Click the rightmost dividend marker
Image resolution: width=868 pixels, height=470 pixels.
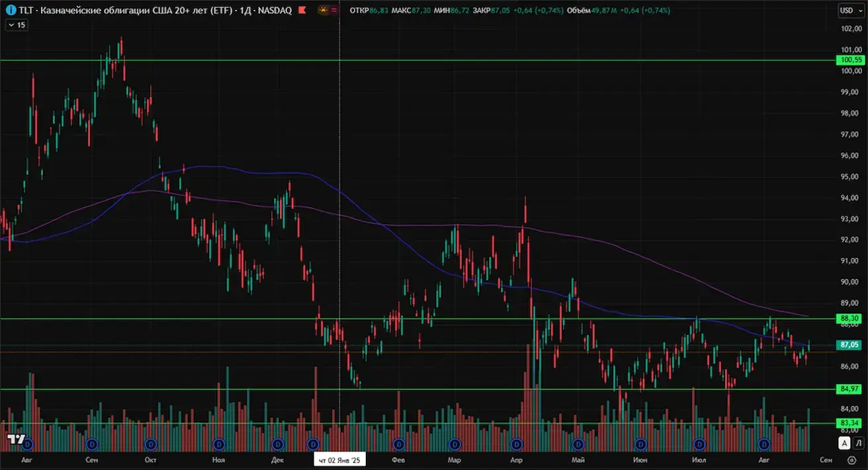764,443
